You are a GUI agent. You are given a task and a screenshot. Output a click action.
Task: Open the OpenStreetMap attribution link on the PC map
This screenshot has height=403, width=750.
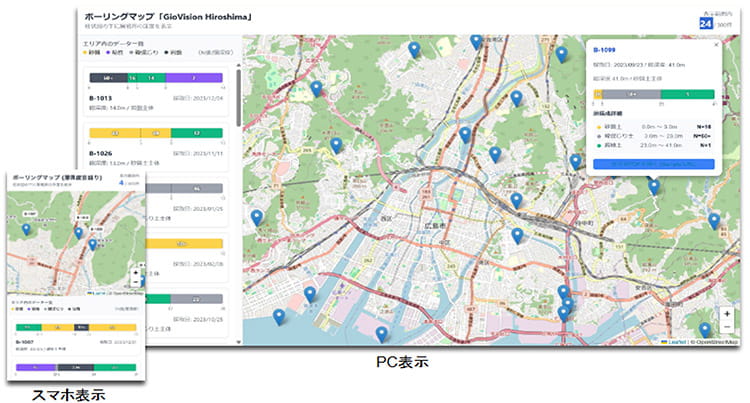point(715,342)
